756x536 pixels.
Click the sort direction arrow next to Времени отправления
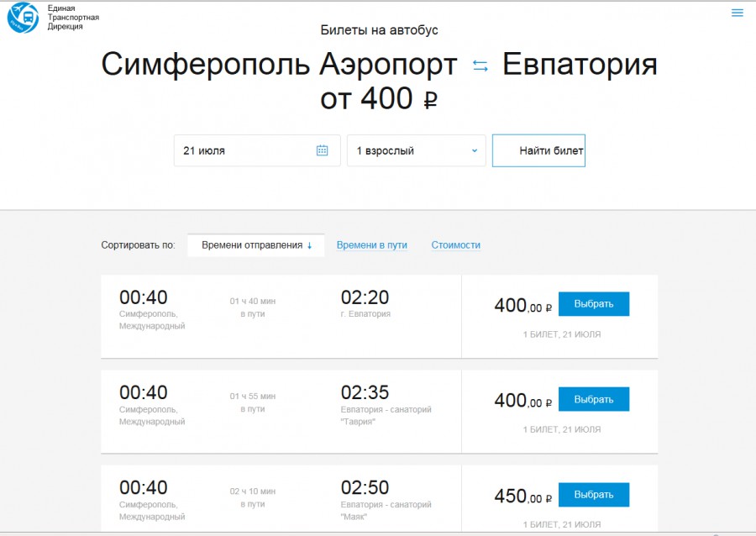(x=309, y=245)
